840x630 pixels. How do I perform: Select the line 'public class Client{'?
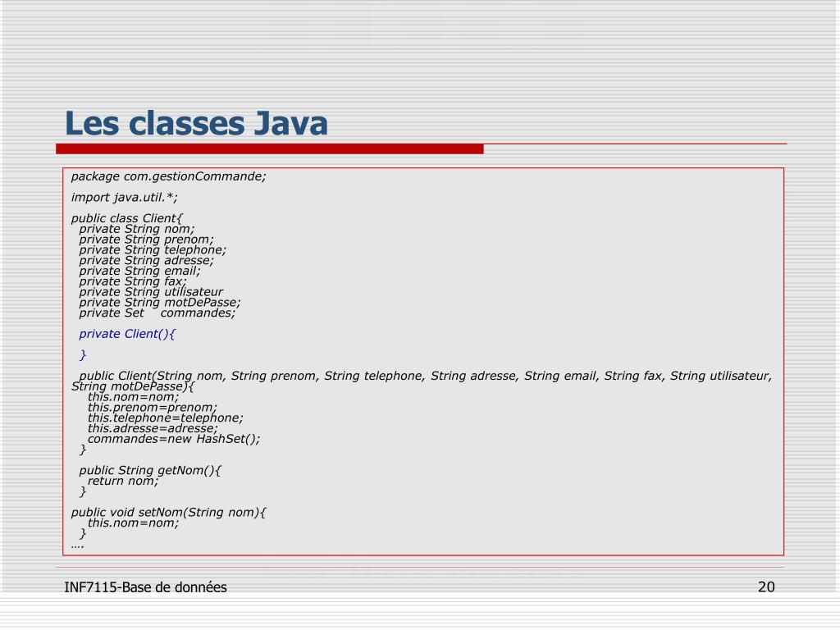tap(126, 218)
